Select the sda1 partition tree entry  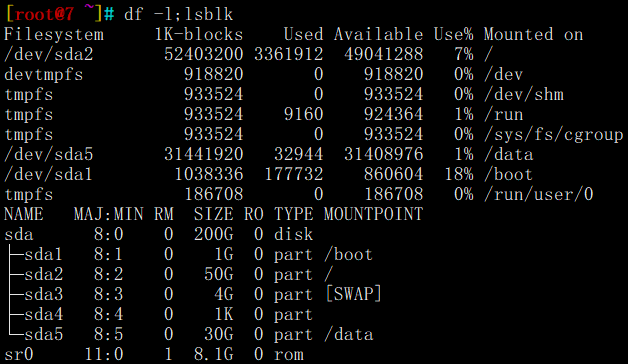pyautogui.click(x=43, y=255)
